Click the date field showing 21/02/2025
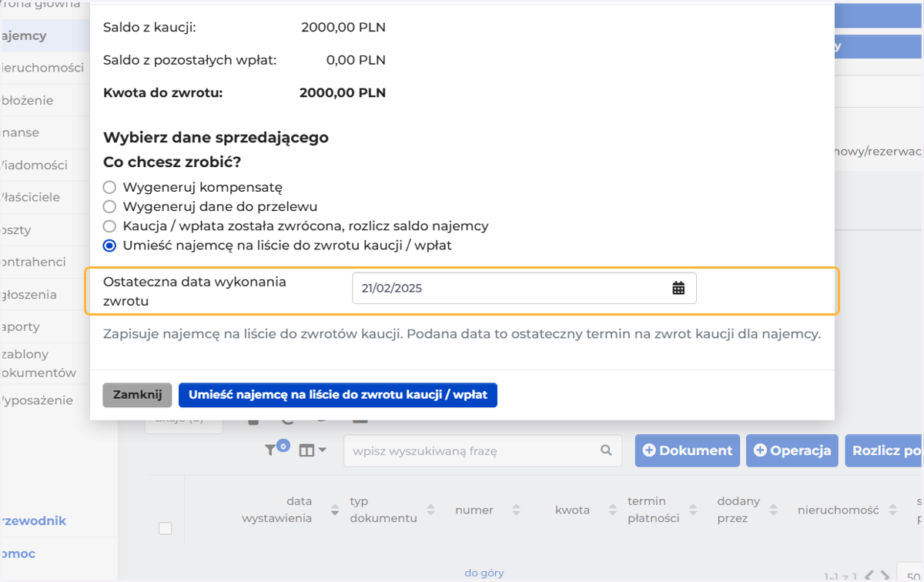Image resolution: width=924 pixels, height=582 pixels. [524, 288]
